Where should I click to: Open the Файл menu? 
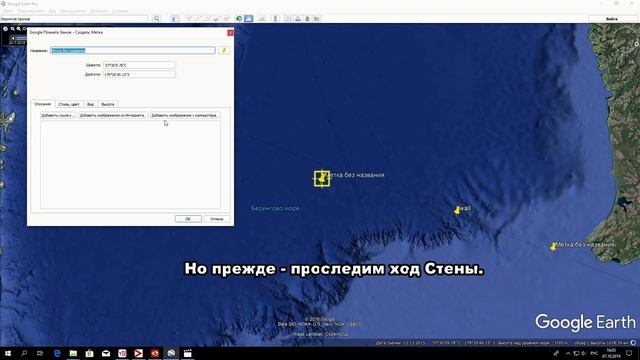coord(8,11)
